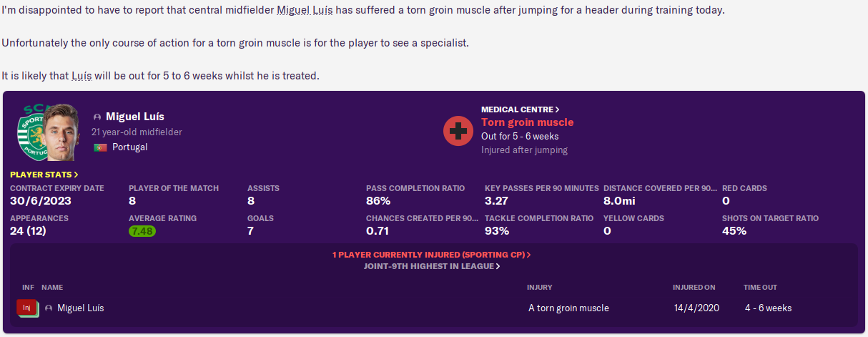
Task: Open the Joint-9th Highest in League comparison
Action: (431, 266)
